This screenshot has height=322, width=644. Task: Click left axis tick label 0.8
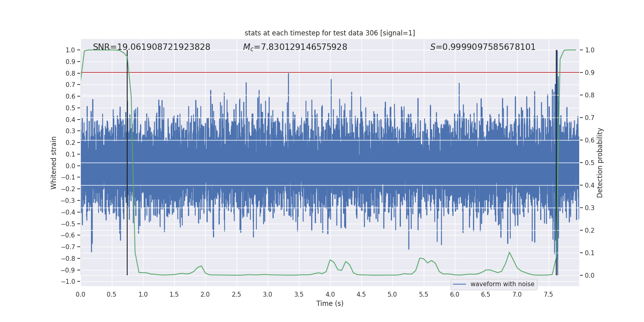[x=70, y=73]
